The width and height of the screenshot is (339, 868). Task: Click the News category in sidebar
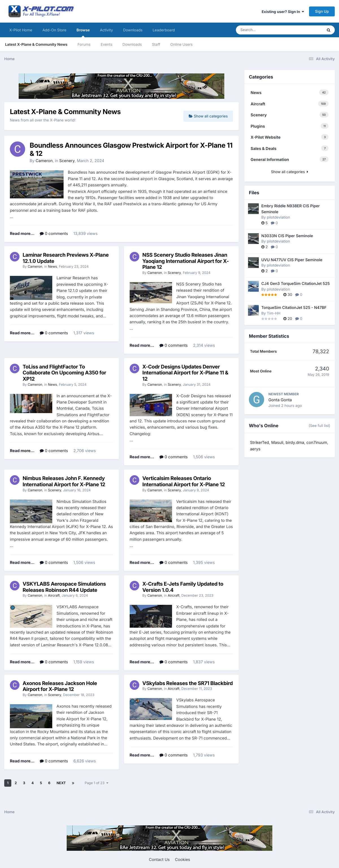[256, 93]
